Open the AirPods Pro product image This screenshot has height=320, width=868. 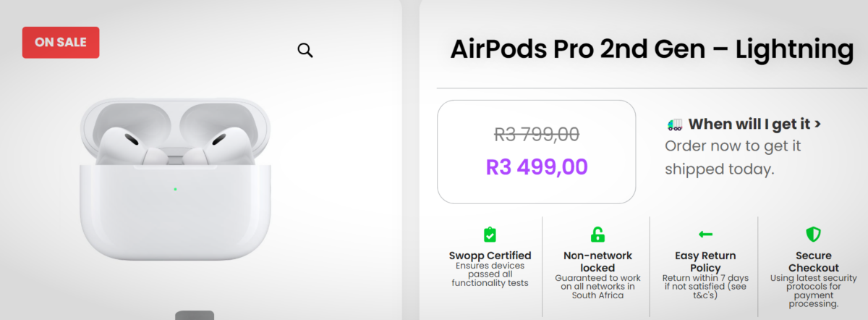(174, 181)
